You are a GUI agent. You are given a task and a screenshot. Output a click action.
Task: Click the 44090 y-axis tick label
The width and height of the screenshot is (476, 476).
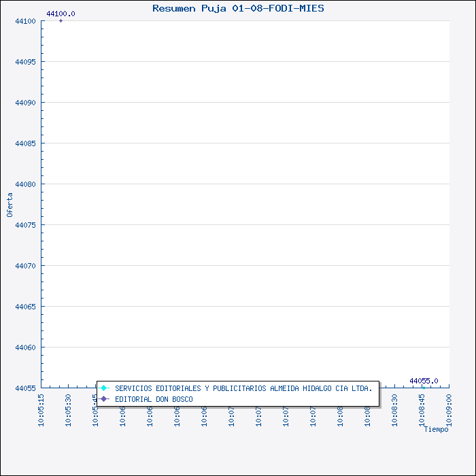[x=25, y=103]
